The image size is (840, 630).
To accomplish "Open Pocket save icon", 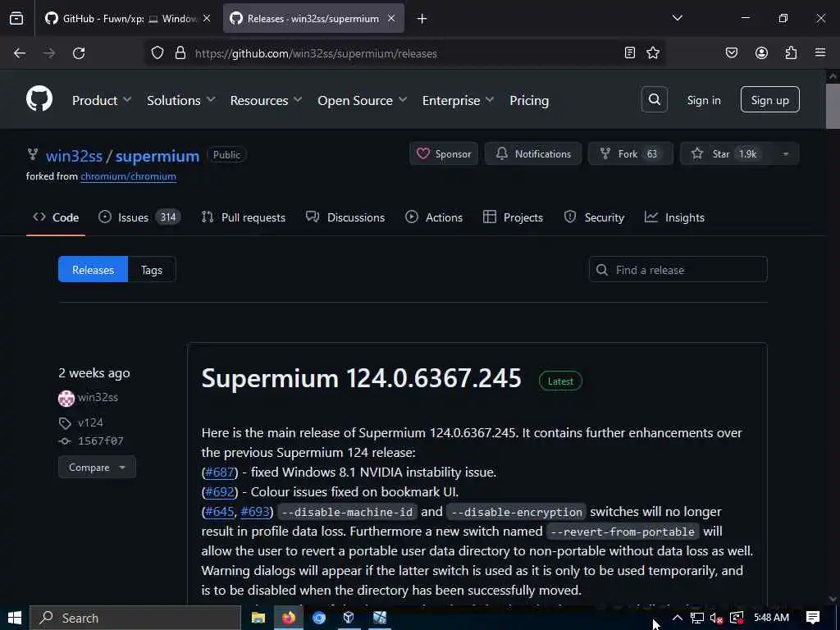I will tap(732, 52).
